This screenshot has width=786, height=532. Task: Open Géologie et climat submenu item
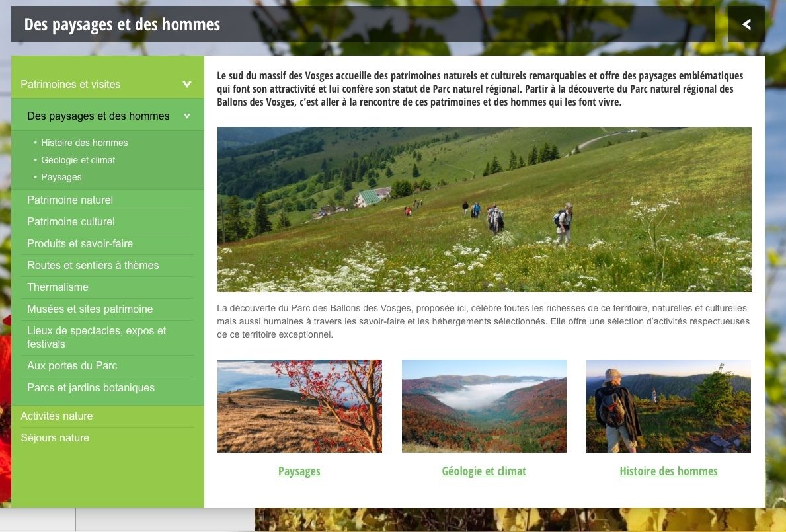(x=78, y=160)
